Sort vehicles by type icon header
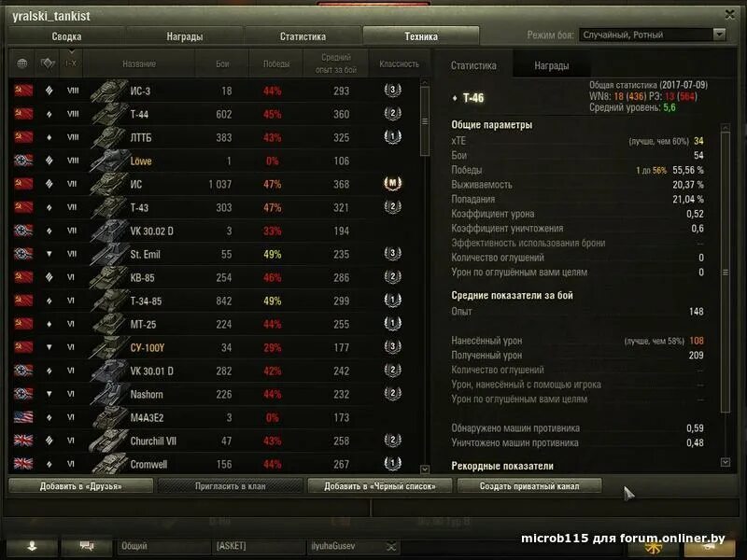This screenshot has width=747, height=560. click(48, 63)
